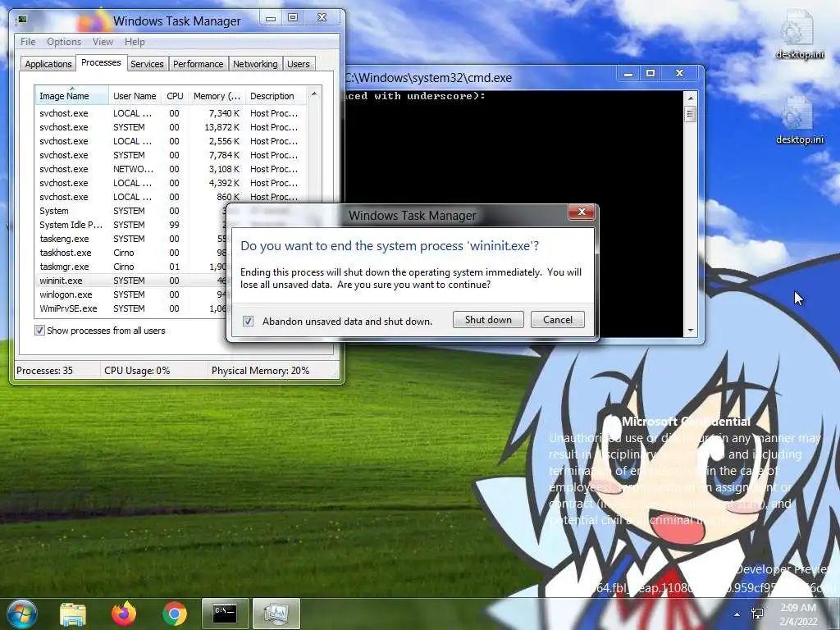Click the cmd.exe window title bar
This screenshot has width=840, height=630.
479,78
